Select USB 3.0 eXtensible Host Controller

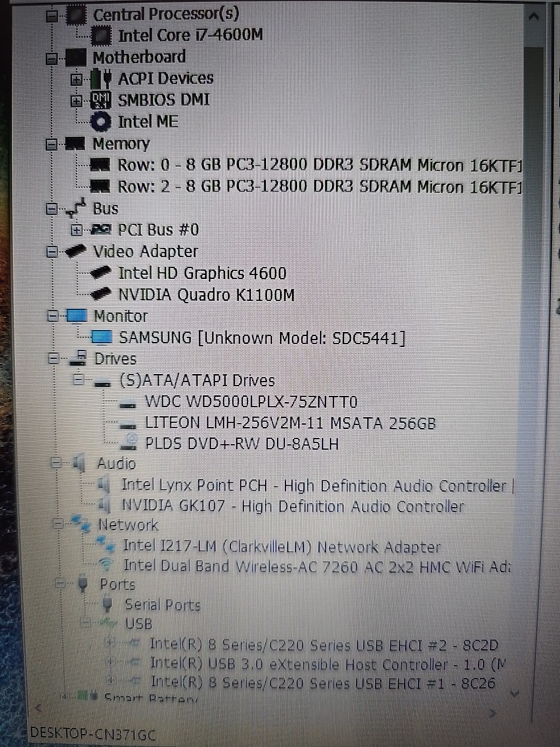click(328, 665)
